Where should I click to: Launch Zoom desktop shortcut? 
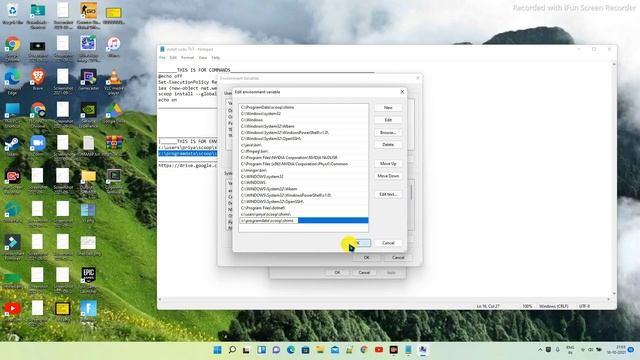pyautogui.click(x=38, y=146)
